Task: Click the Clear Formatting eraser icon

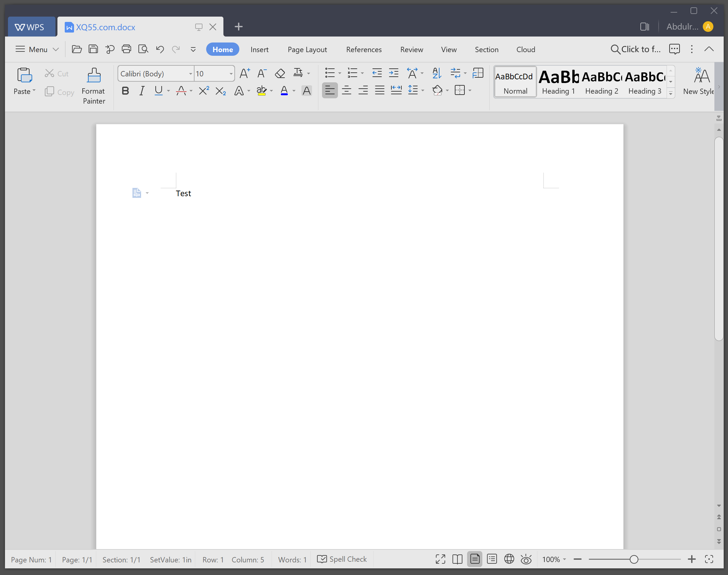Action: [x=280, y=73]
